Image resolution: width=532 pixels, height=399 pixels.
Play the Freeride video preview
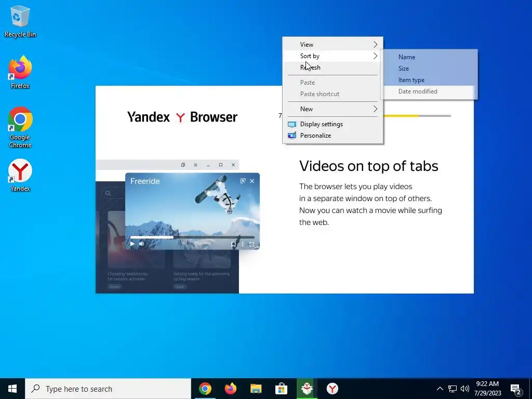(132, 244)
